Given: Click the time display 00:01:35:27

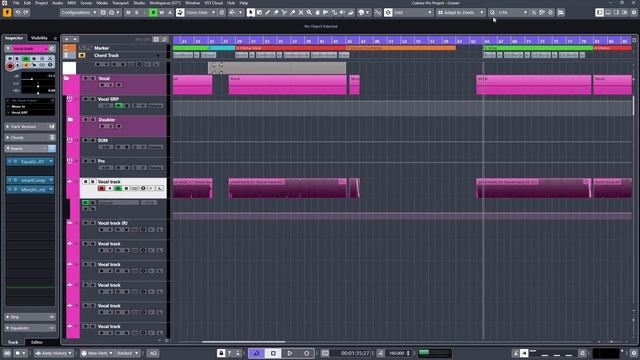Looking at the screenshot, I should [x=355, y=353].
